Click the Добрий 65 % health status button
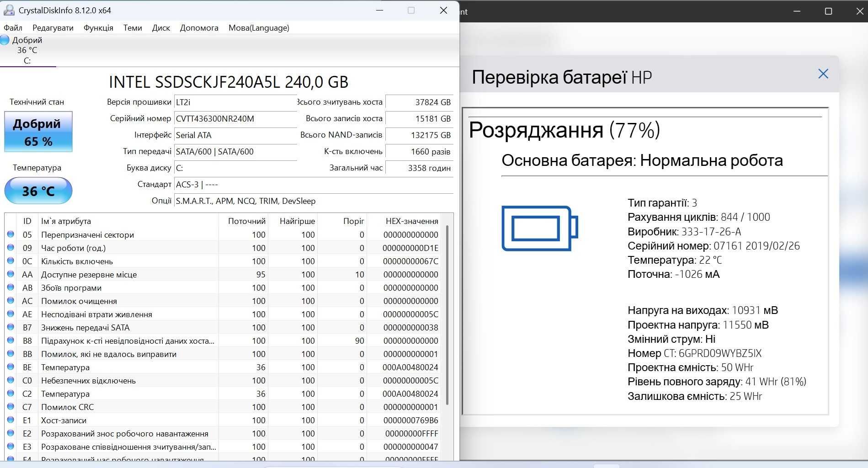868x468 pixels. click(38, 132)
